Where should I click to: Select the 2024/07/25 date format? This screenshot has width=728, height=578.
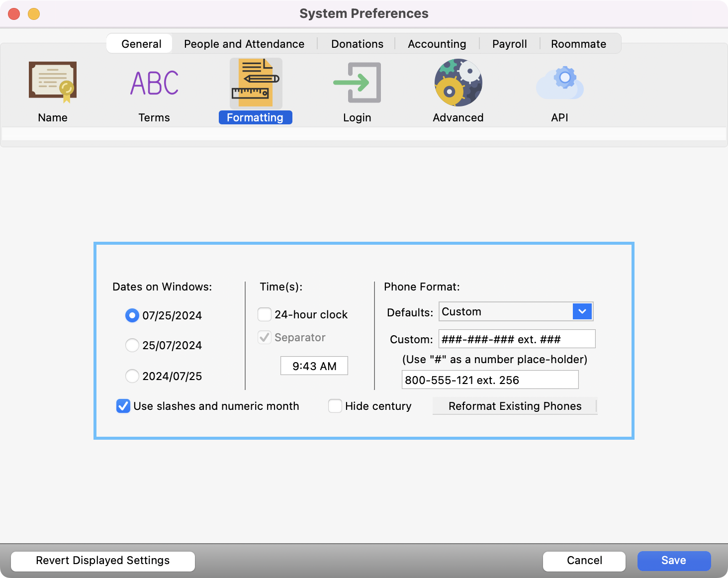point(132,376)
